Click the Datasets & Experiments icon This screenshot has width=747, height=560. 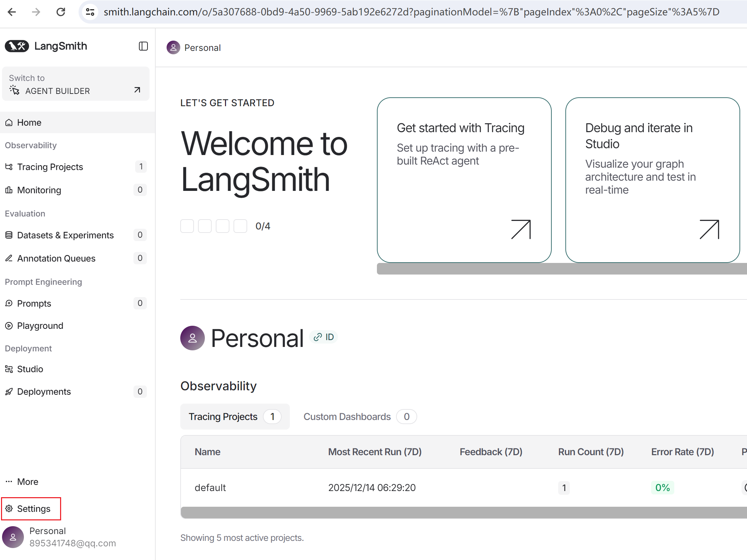coord(9,235)
